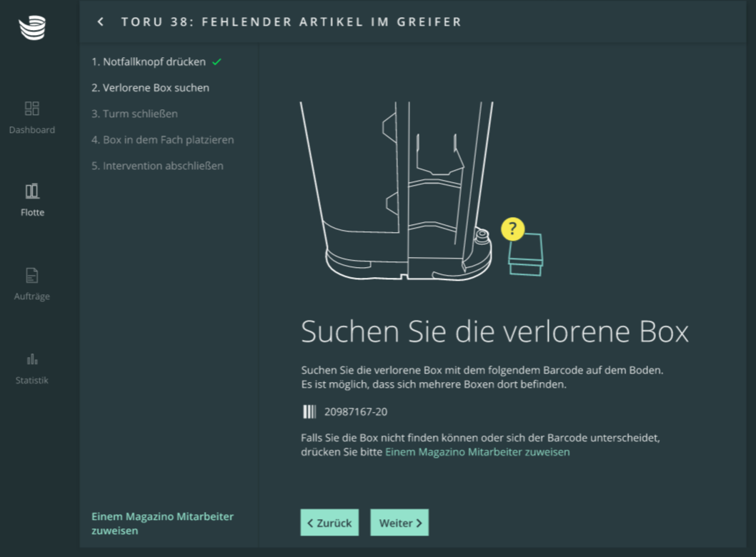
Task: Select step 4 Box in dem Fach platzieren
Action: (162, 140)
